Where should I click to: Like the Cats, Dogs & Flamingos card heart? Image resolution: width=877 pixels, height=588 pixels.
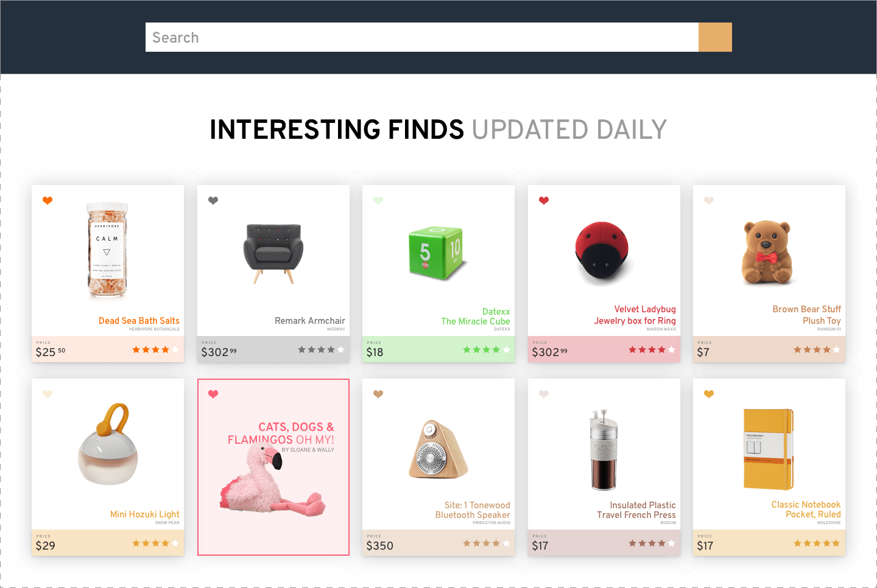[x=213, y=394]
